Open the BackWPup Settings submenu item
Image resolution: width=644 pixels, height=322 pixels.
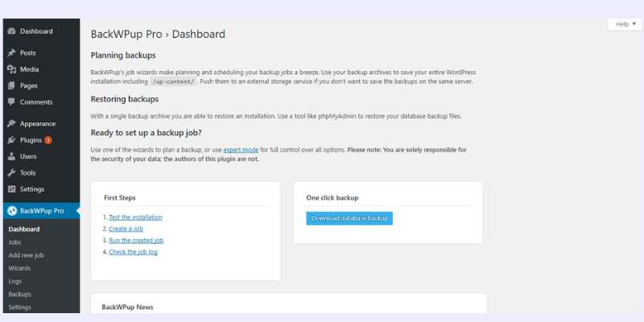[x=19, y=308]
